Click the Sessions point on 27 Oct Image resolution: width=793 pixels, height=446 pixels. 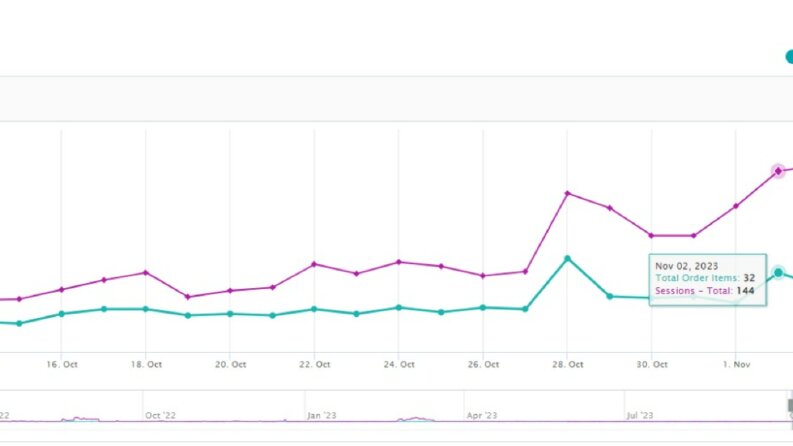[525, 272]
